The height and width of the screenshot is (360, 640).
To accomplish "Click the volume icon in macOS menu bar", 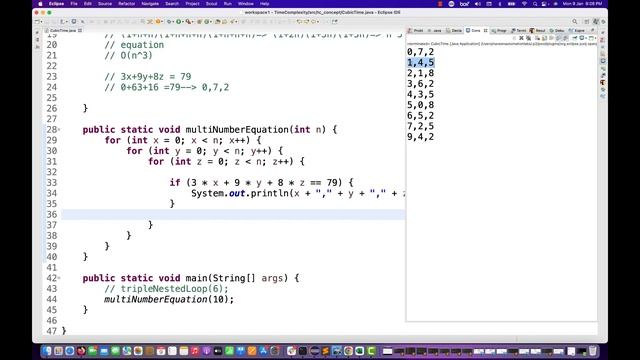I will (478, 4).
